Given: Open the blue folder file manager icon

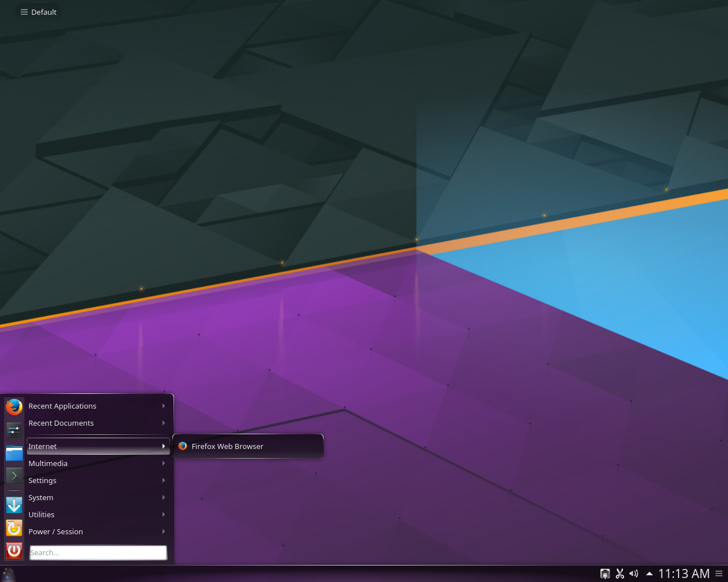Looking at the screenshot, I should click(14, 453).
